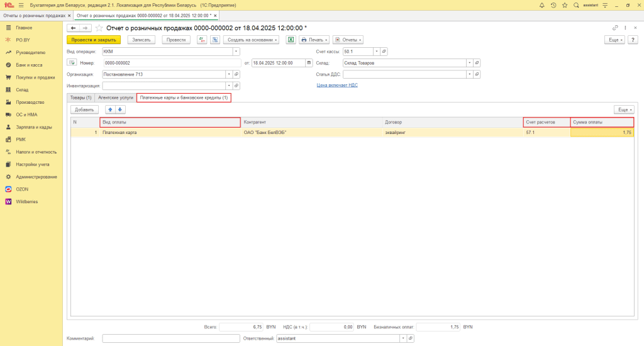Screen dimensions: 644x346
Task: Open the main hamburger menu
Action: 21,5
